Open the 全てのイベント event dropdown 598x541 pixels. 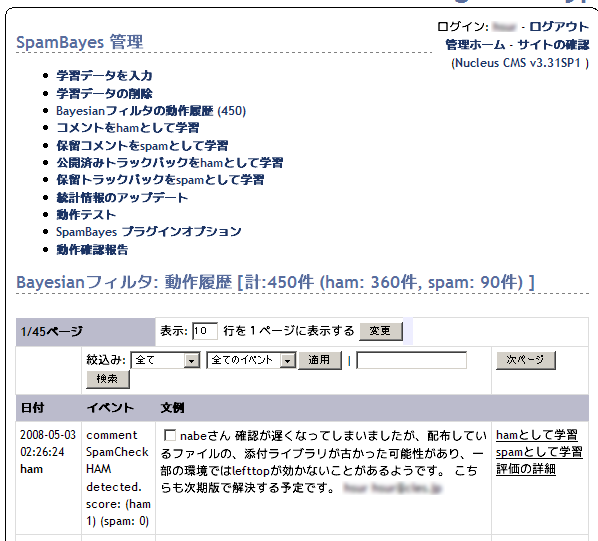[251, 360]
